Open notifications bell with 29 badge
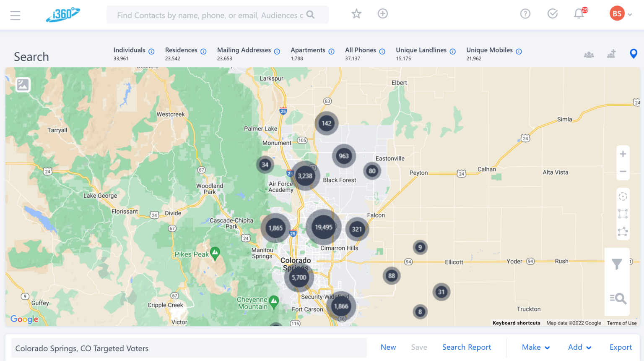The image size is (644, 361). pyautogui.click(x=580, y=13)
